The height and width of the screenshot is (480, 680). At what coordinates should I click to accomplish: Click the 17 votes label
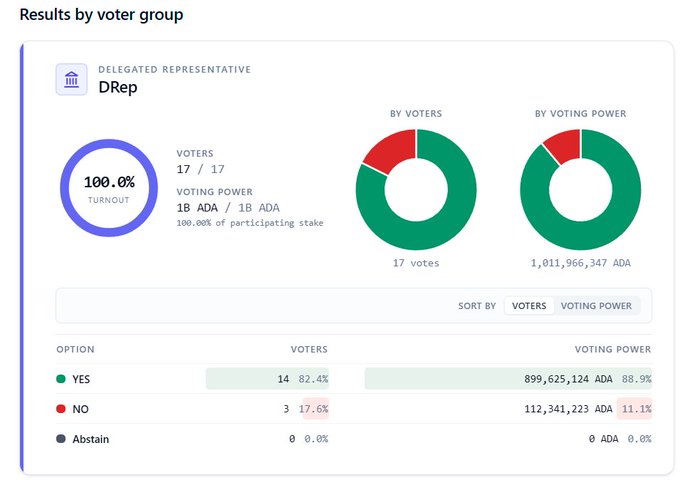pyautogui.click(x=416, y=263)
